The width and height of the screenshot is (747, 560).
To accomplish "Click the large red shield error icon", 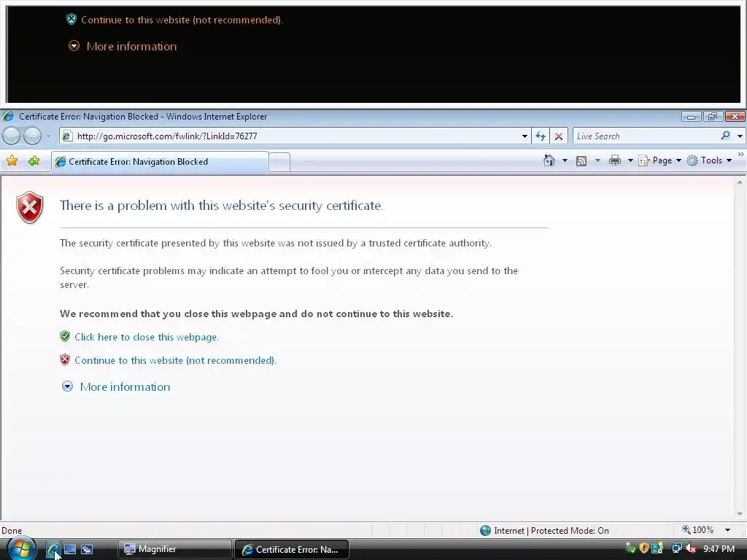I will point(29,208).
